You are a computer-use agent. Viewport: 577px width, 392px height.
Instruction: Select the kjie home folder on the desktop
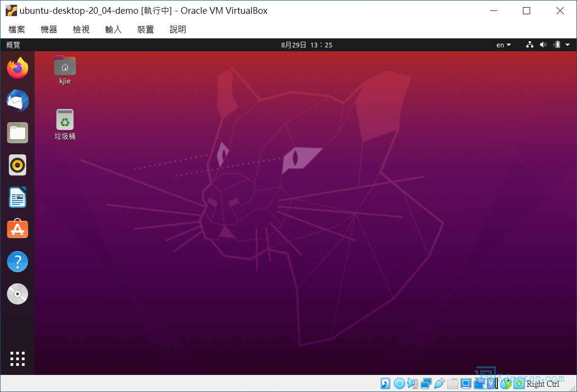click(x=65, y=70)
